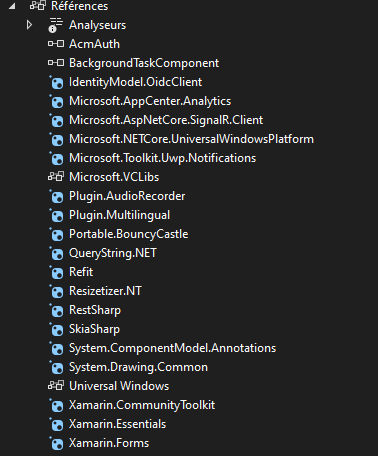Select Microsoft.NETCore.UniversalWindowsPlatform reference
378x456 pixels.
[x=191, y=139]
